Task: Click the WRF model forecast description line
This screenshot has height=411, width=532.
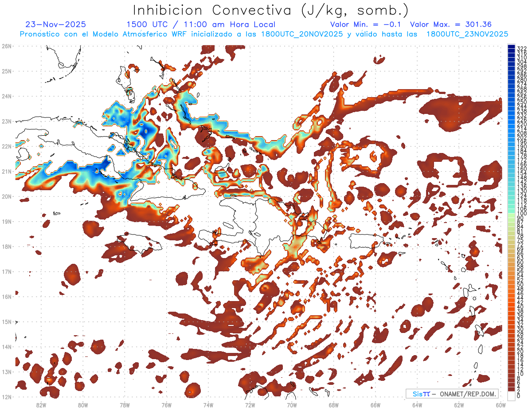Action: [x=264, y=34]
